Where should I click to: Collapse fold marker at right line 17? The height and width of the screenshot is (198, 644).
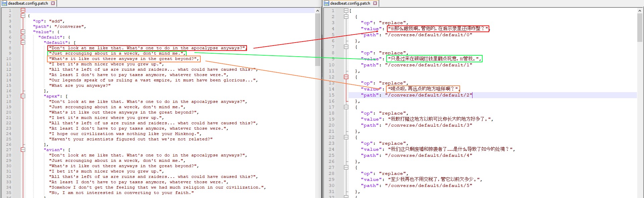coord(346,107)
